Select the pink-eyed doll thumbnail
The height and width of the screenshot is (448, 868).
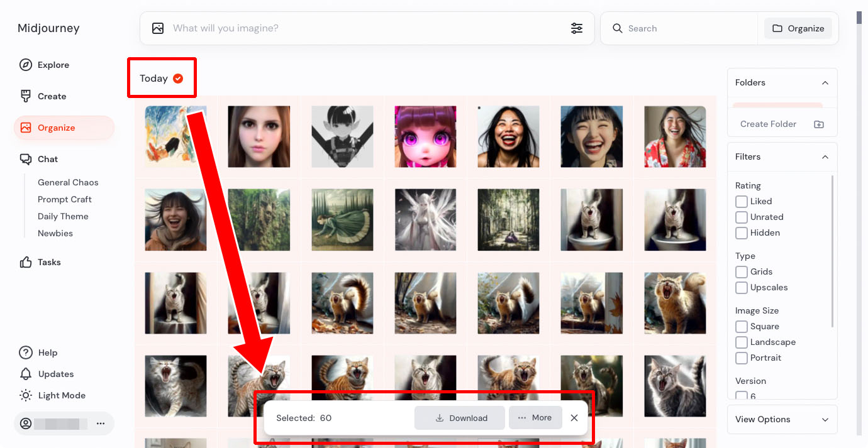[425, 136]
